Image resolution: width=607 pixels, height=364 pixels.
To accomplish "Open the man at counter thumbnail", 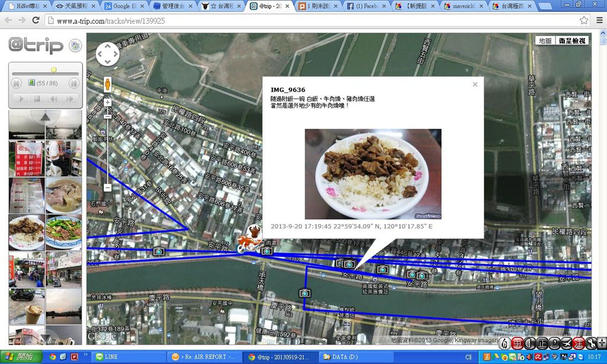I will tap(63, 159).
